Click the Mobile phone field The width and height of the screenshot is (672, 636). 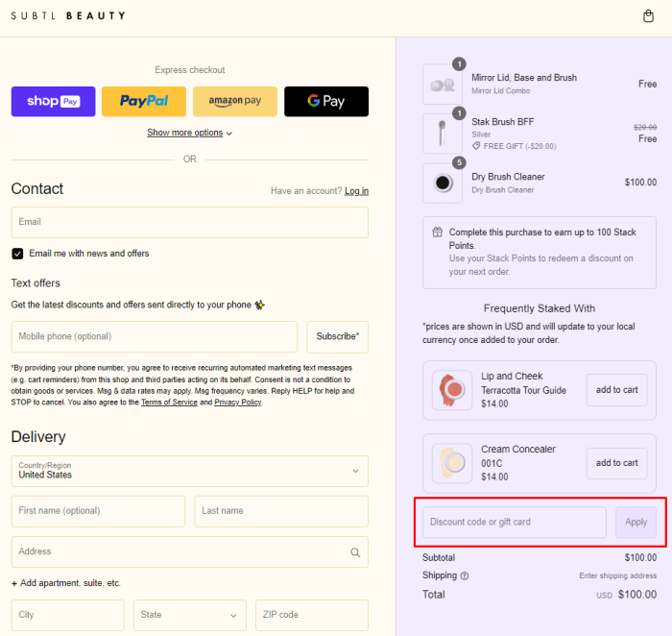pyautogui.click(x=155, y=336)
